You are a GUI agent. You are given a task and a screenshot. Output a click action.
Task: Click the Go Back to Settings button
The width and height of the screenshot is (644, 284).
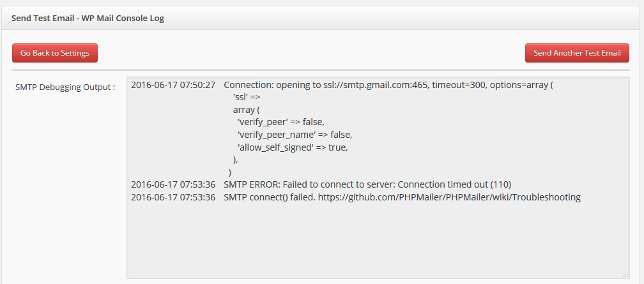pos(55,53)
